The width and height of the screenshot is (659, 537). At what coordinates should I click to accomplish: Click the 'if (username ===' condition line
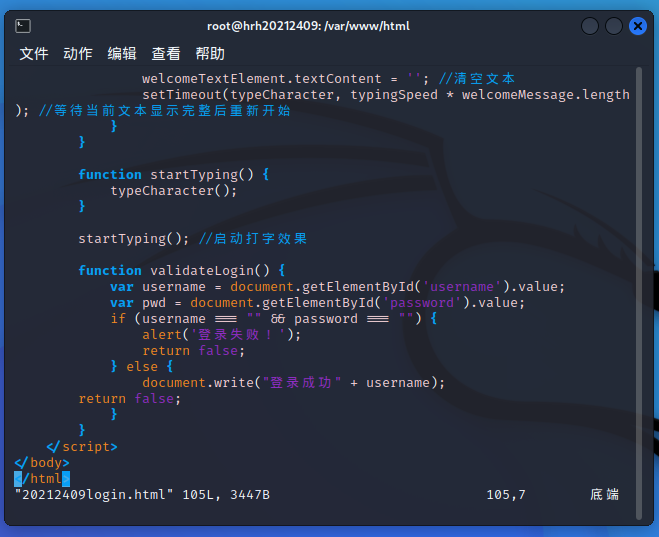[x=274, y=319]
